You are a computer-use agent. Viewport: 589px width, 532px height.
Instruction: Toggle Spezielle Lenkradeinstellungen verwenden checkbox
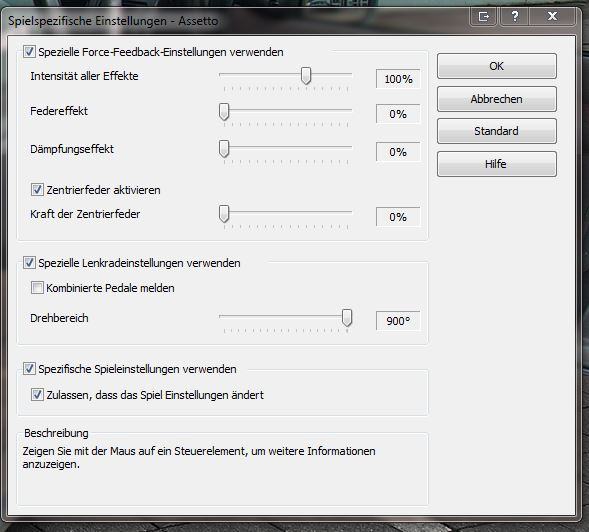click(x=29, y=263)
